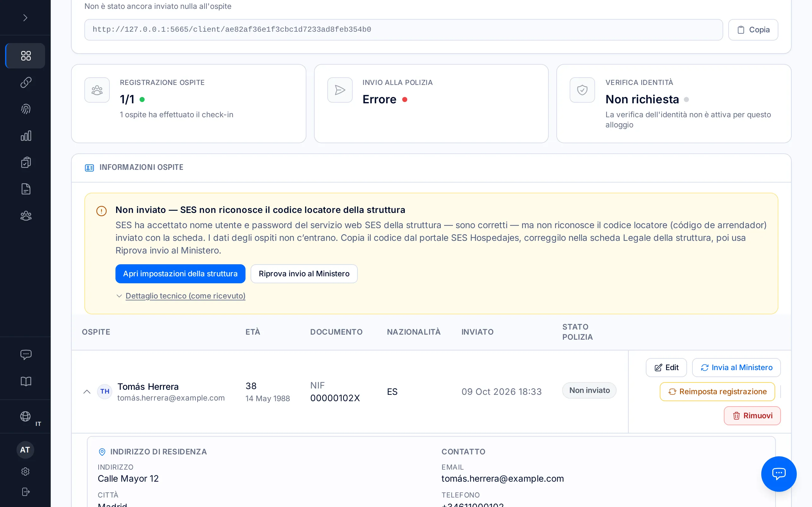This screenshot has width=812, height=507.
Task: Collapse the Tomás Herrera guest row
Action: [87, 392]
